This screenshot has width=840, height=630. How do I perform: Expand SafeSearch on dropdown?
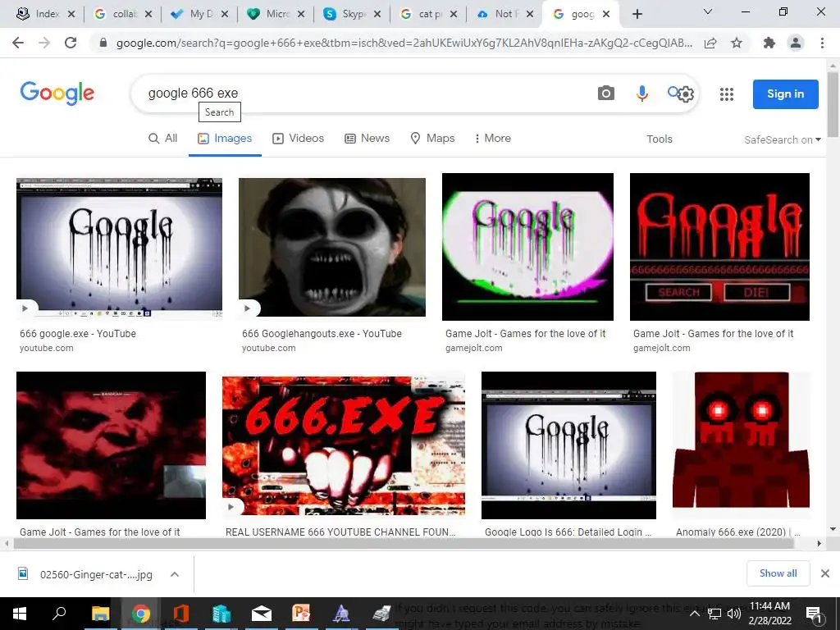782,139
